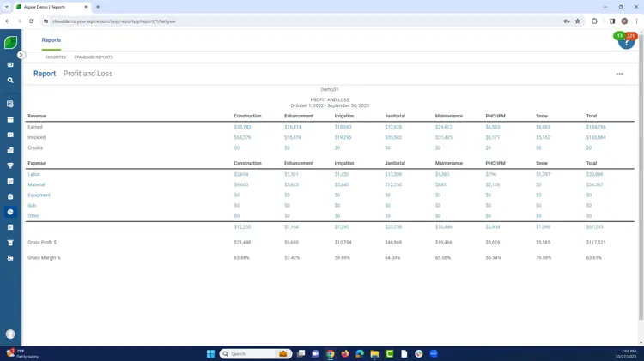Click the green Aspire leaf logo
Viewport: 644px width, 361px height.
coord(10,42)
